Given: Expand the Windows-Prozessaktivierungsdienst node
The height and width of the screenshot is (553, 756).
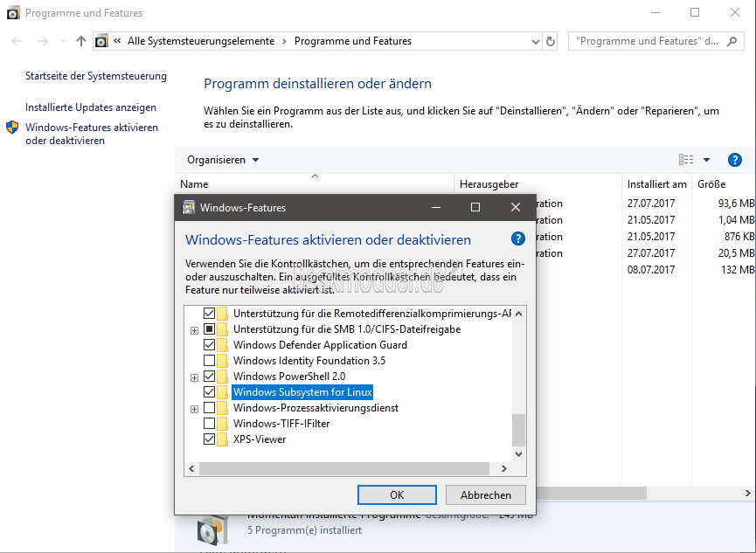Looking at the screenshot, I should (194, 410).
